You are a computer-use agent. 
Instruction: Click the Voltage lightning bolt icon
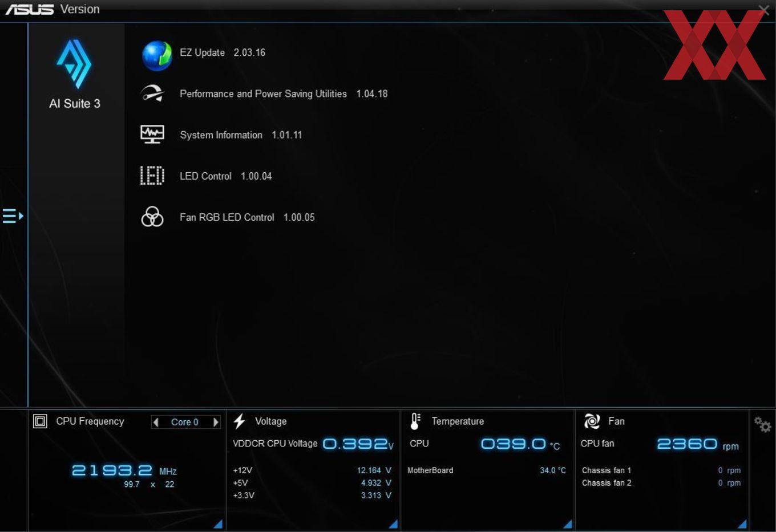[x=240, y=421]
